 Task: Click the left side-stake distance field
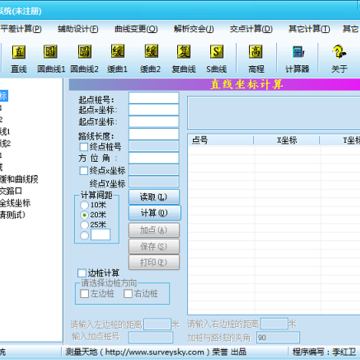(x=157, y=324)
